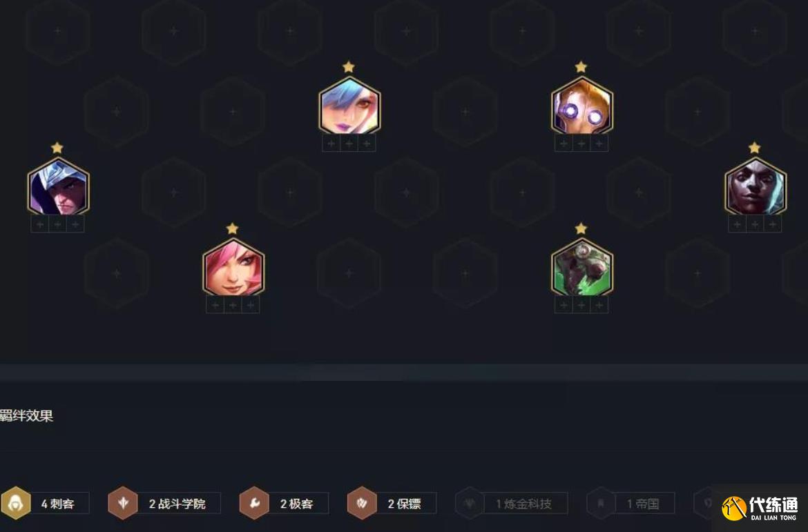This screenshot has width=808, height=532.
Task: Select the 2 极客 wrench trait icon
Action: (254, 503)
